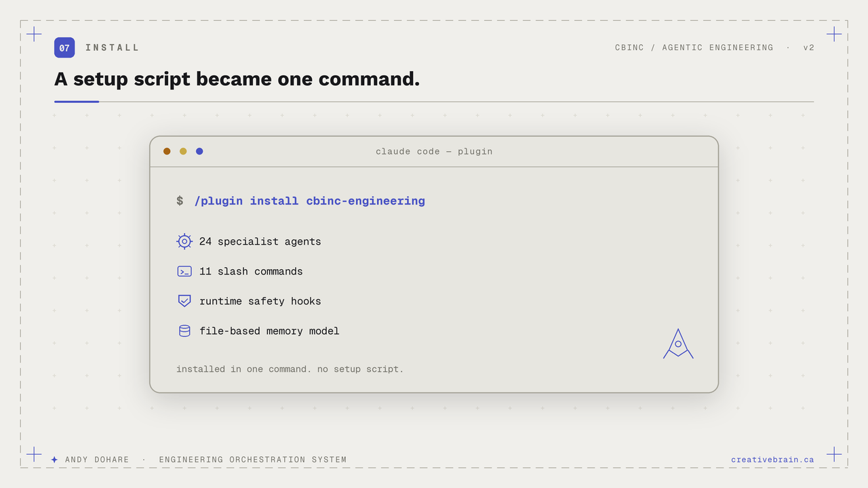The height and width of the screenshot is (488, 868).
Task: Click the 07 slide number badge
Action: click(x=64, y=47)
